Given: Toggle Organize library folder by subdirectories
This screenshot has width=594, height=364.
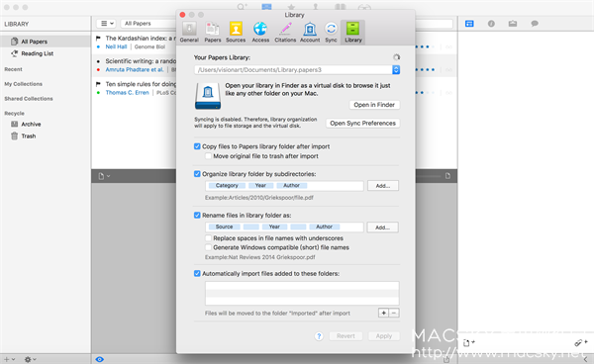Looking at the screenshot, I should pos(197,174).
